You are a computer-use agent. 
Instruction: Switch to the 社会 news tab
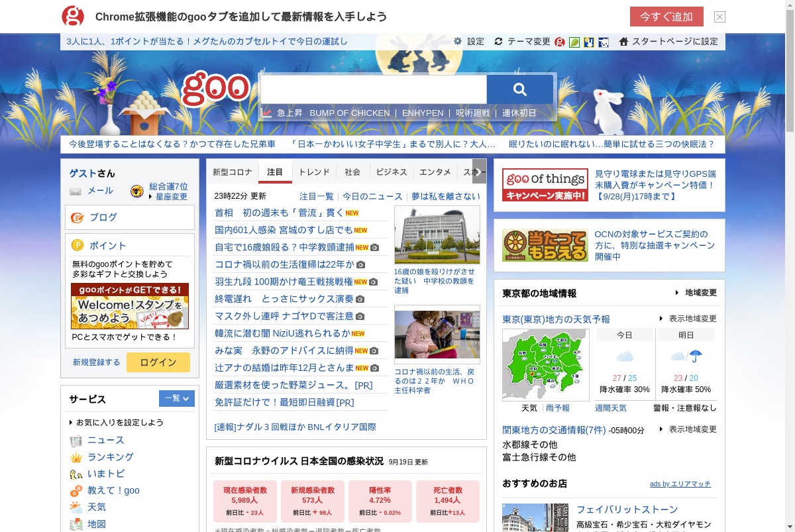tap(352, 172)
